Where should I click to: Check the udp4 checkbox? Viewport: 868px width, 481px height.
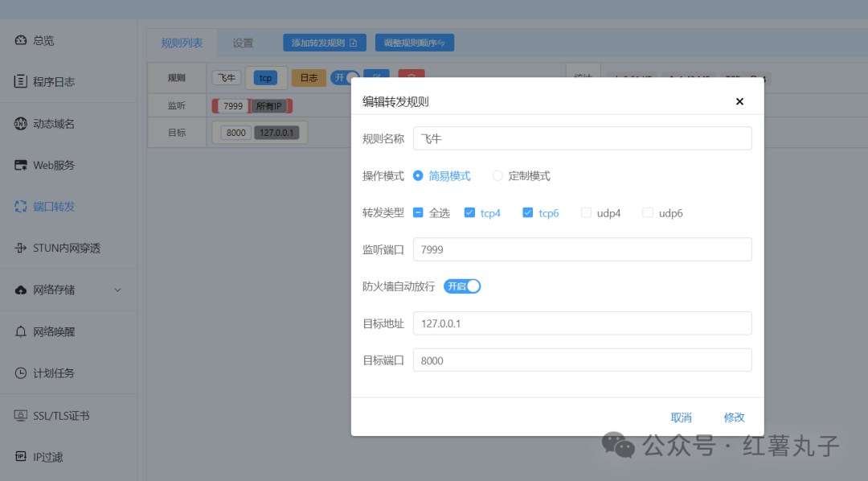click(586, 213)
